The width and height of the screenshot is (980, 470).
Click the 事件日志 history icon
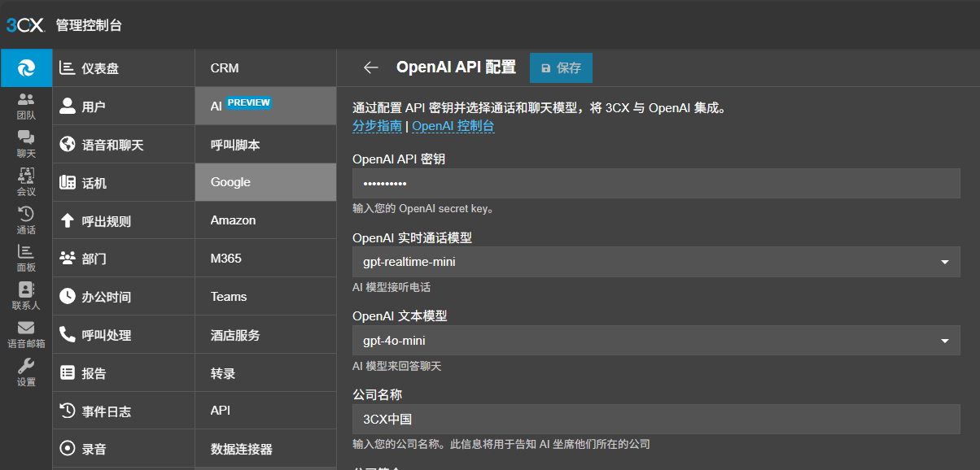[68, 411]
